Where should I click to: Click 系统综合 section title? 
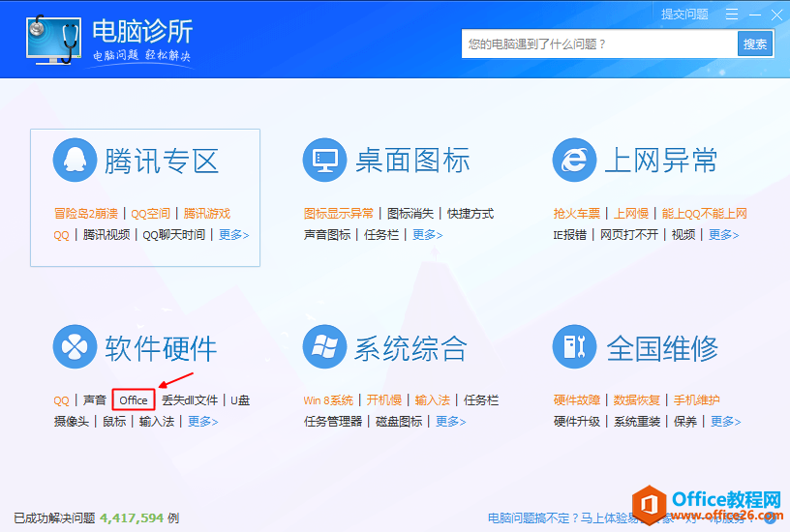pyautogui.click(x=410, y=348)
